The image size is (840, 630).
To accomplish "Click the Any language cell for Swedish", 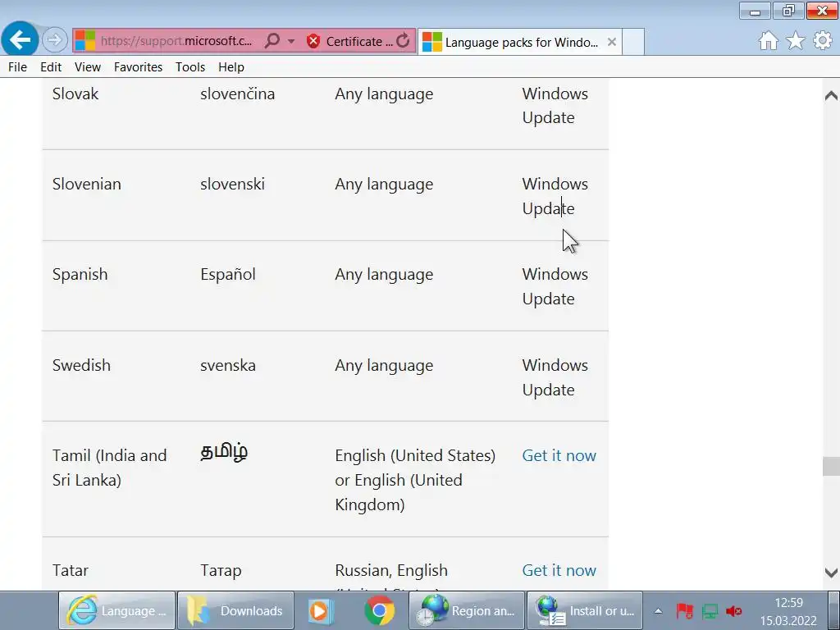I will (x=384, y=366).
